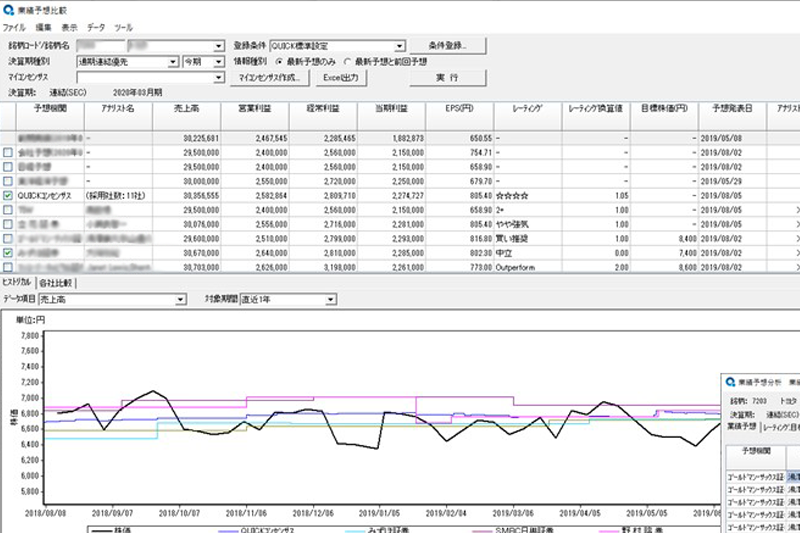The height and width of the screenshot is (533, 800).
Task: Click the 2,467,545 営業利益 cell
Action: click(x=255, y=138)
